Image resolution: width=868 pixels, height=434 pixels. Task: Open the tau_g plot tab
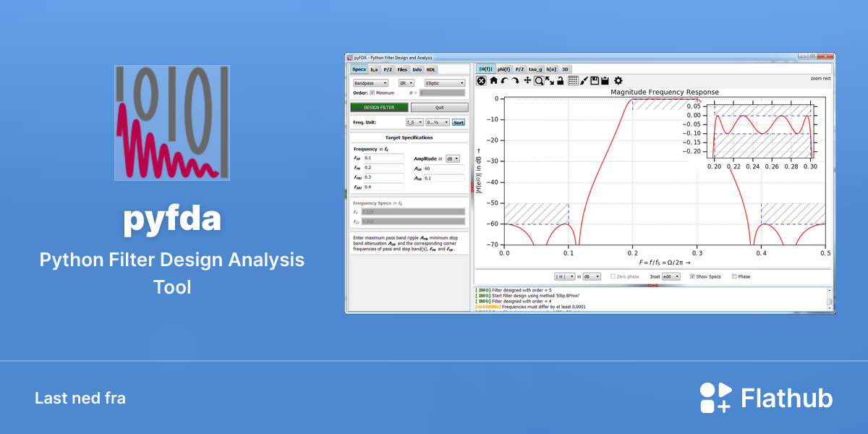click(x=535, y=69)
